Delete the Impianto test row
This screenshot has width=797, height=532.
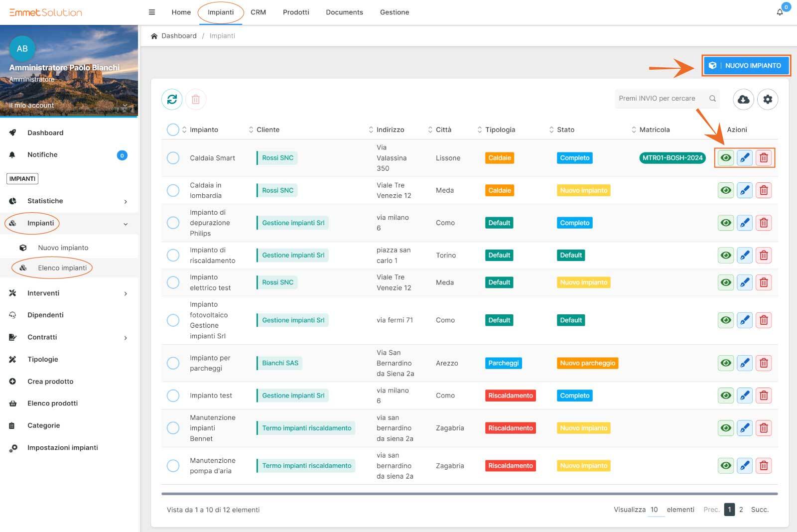click(764, 396)
